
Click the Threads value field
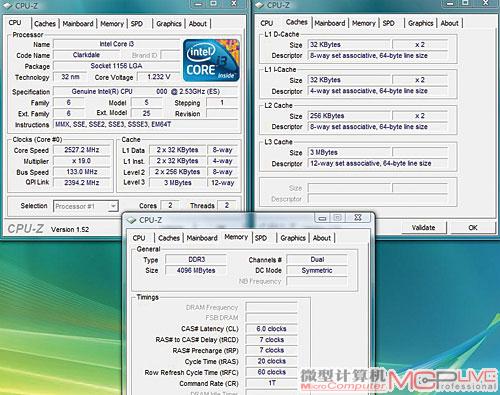[x=227, y=205]
